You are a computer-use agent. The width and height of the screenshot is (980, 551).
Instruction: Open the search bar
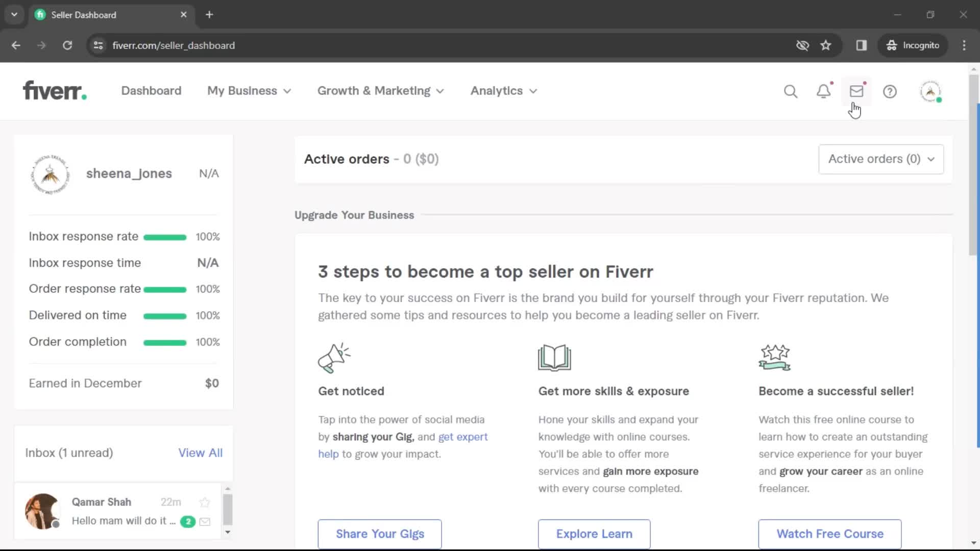pyautogui.click(x=791, y=91)
